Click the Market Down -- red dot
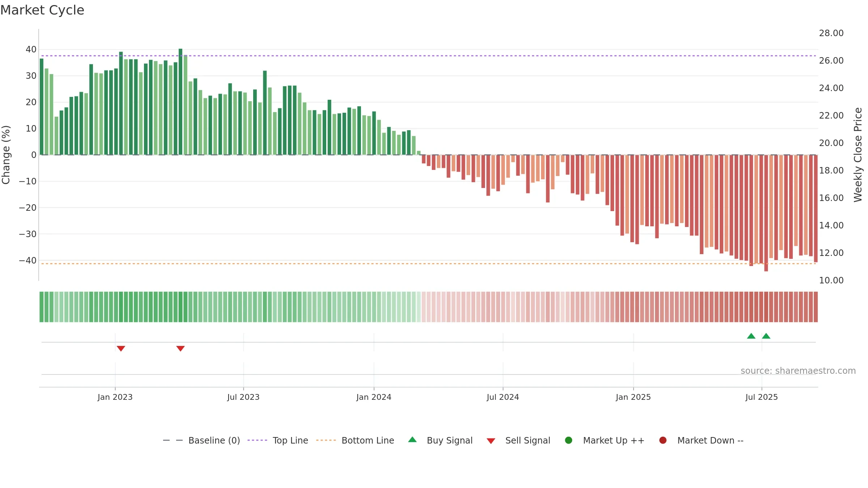The image size is (868, 488). pyautogui.click(x=663, y=440)
